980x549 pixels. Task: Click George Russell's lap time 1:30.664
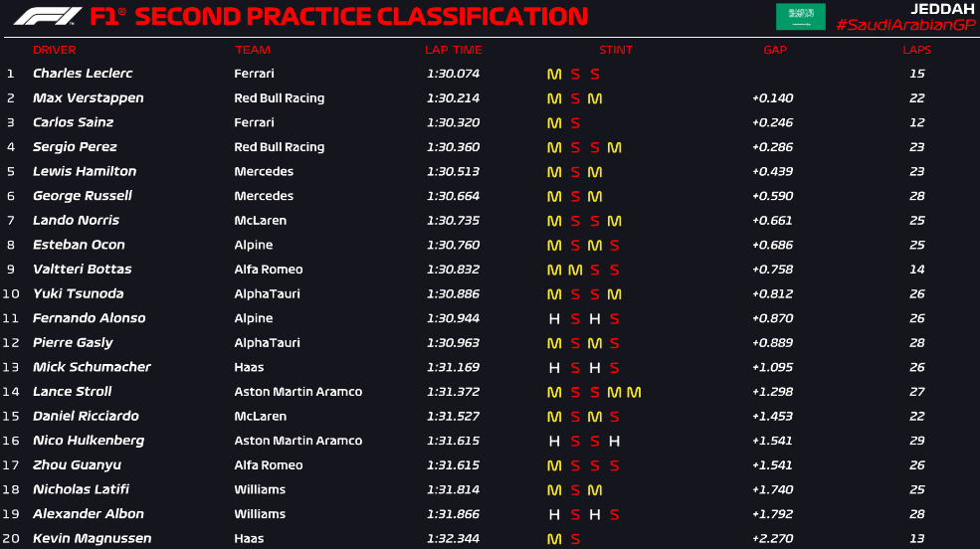coord(453,196)
